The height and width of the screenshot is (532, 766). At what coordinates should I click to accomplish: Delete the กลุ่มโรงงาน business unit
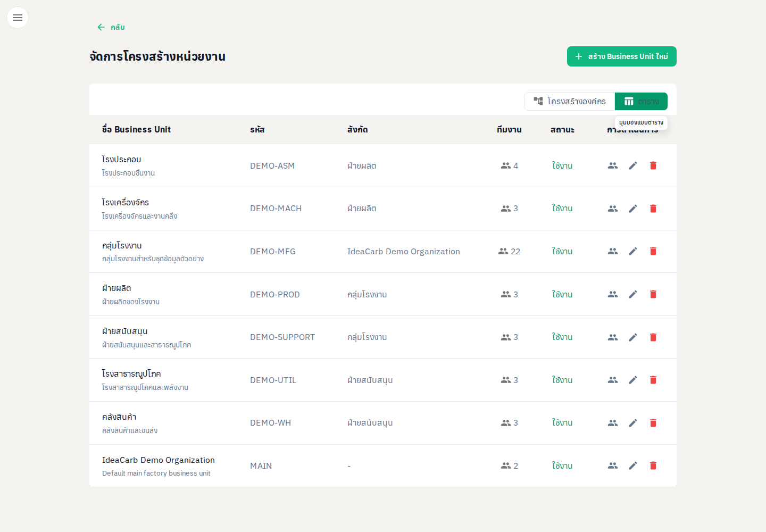point(653,251)
